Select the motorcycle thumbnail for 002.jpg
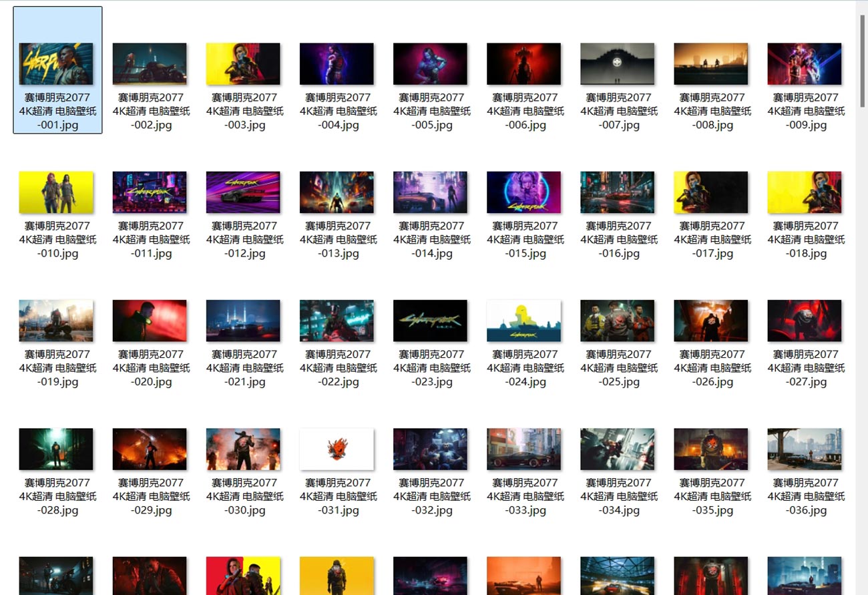Image resolution: width=868 pixels, height=595 pixels. [150, 64]
